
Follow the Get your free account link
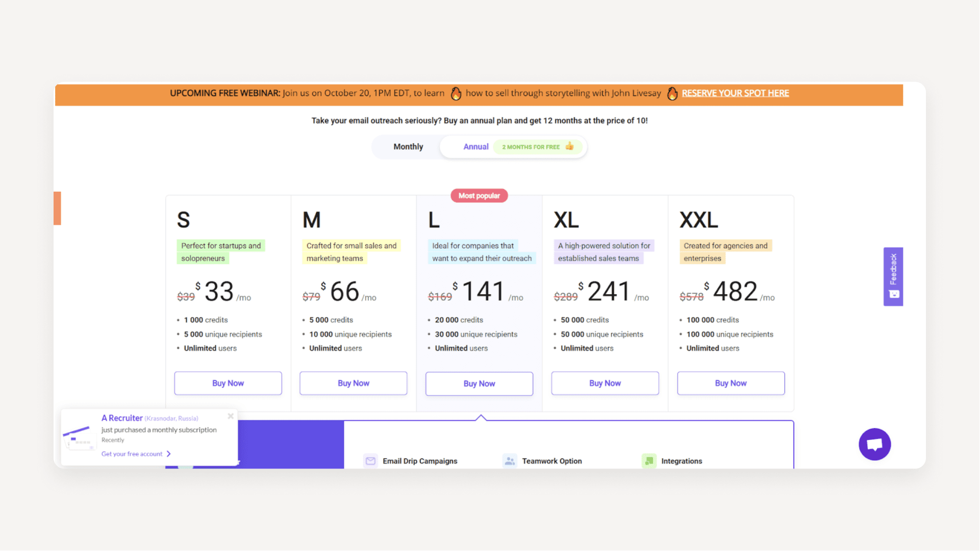132,454
